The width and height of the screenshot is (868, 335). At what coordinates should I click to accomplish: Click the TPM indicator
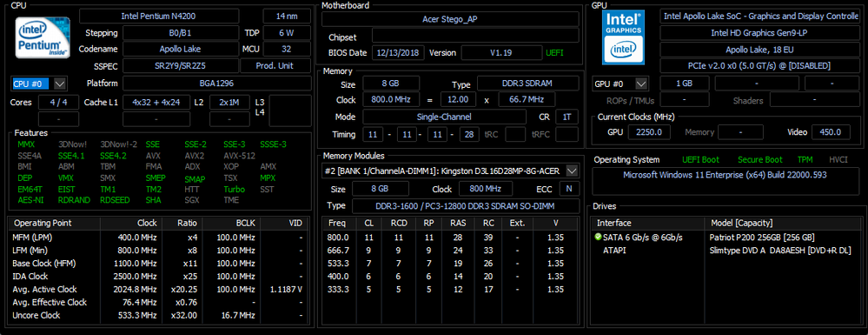[x=805, y=160]
